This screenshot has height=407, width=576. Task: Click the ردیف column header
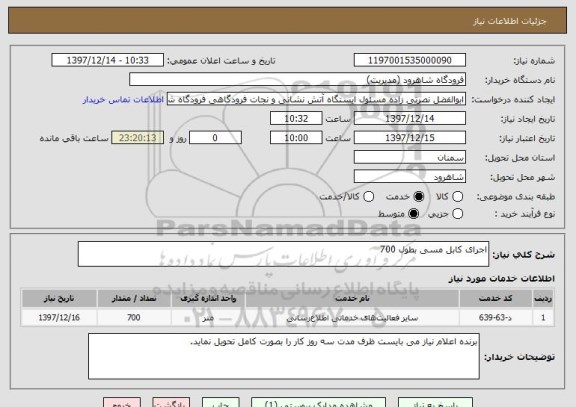(543, 299)
